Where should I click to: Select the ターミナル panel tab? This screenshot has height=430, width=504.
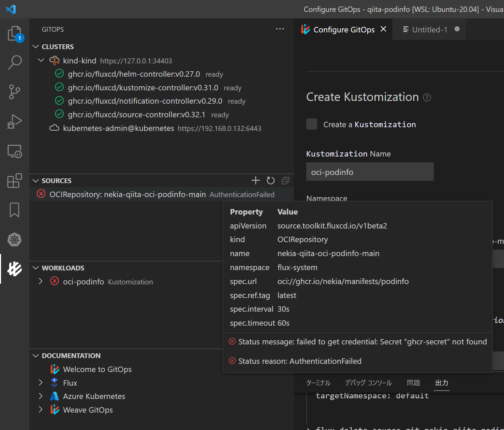pos(318,383)
